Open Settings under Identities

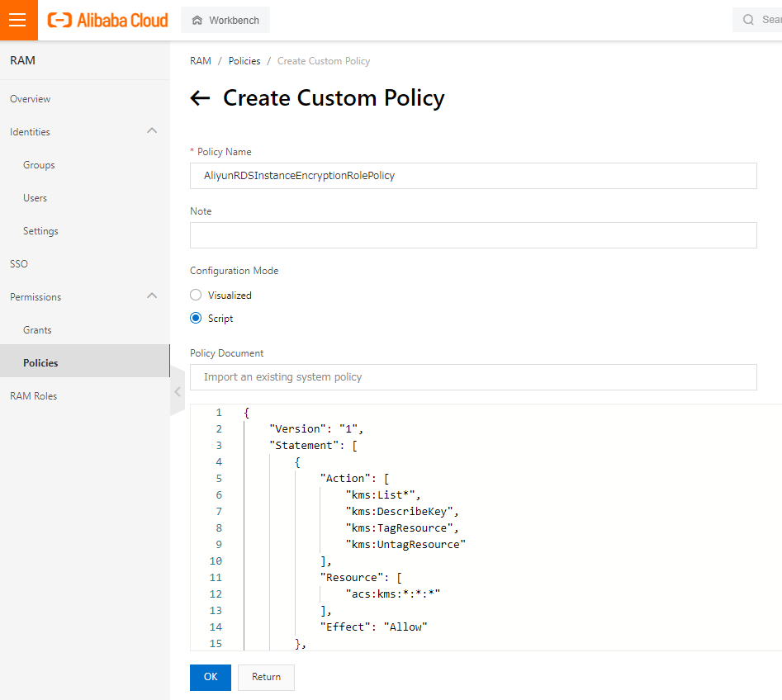click(x=40, y=231)
